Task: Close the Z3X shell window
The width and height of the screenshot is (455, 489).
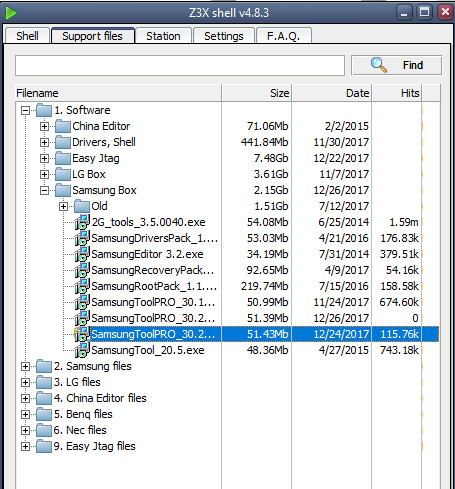Action: [445, 13]
